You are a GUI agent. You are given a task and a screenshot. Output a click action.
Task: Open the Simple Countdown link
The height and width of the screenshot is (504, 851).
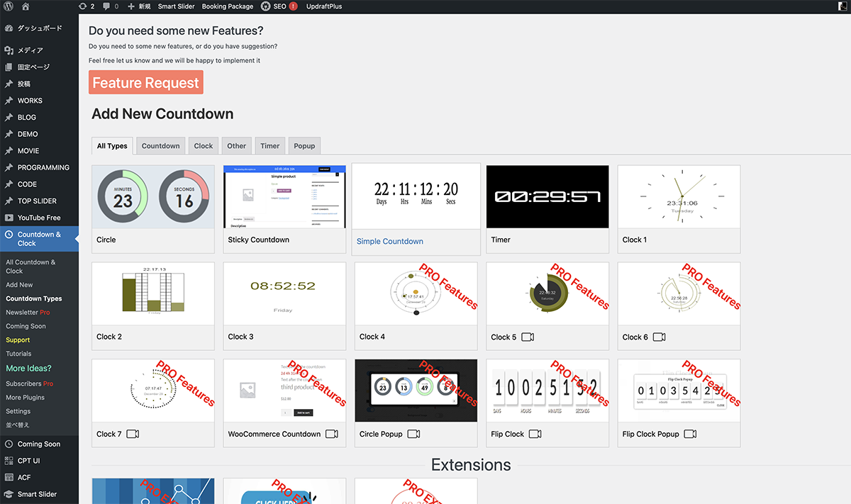tap(389, 242)
